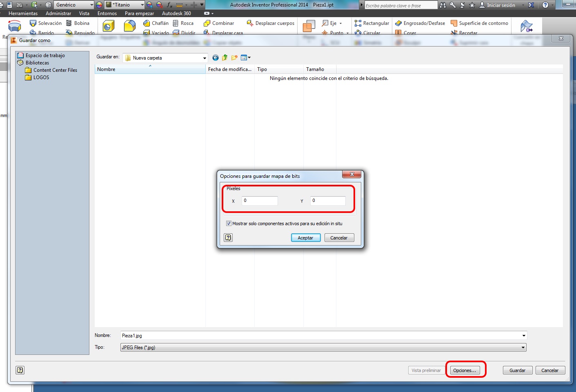This screenshot has width=576, height=392.
Task: Create a new folder in save dialog
Action: 234,58
